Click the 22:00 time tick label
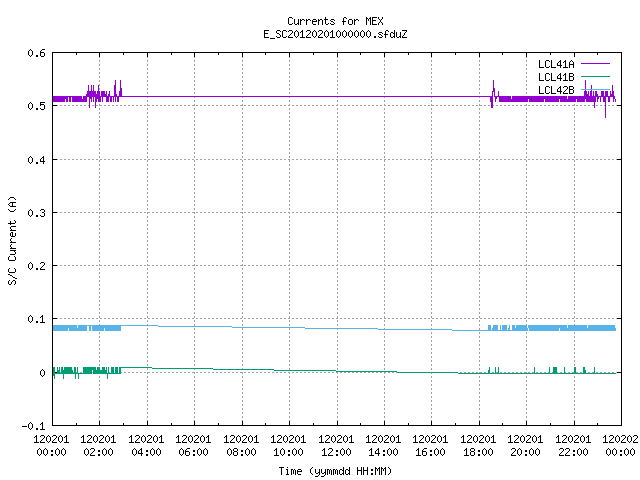 pos(573,452)
